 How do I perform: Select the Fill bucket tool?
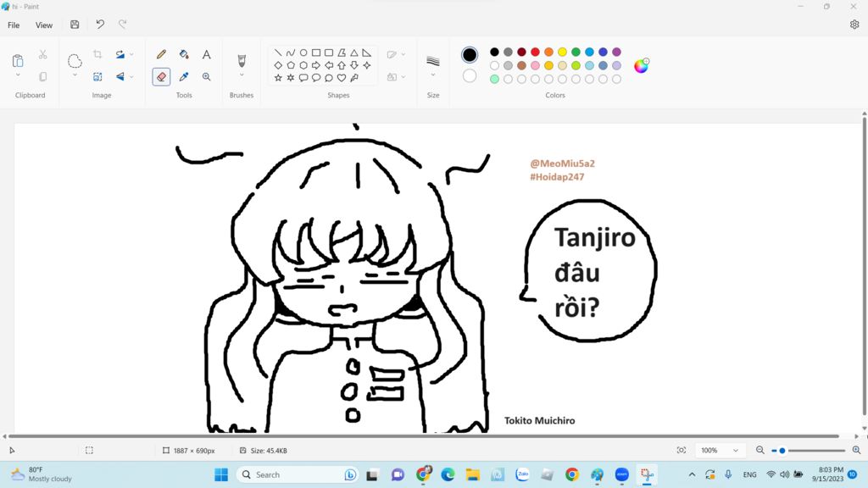point(184,54)
